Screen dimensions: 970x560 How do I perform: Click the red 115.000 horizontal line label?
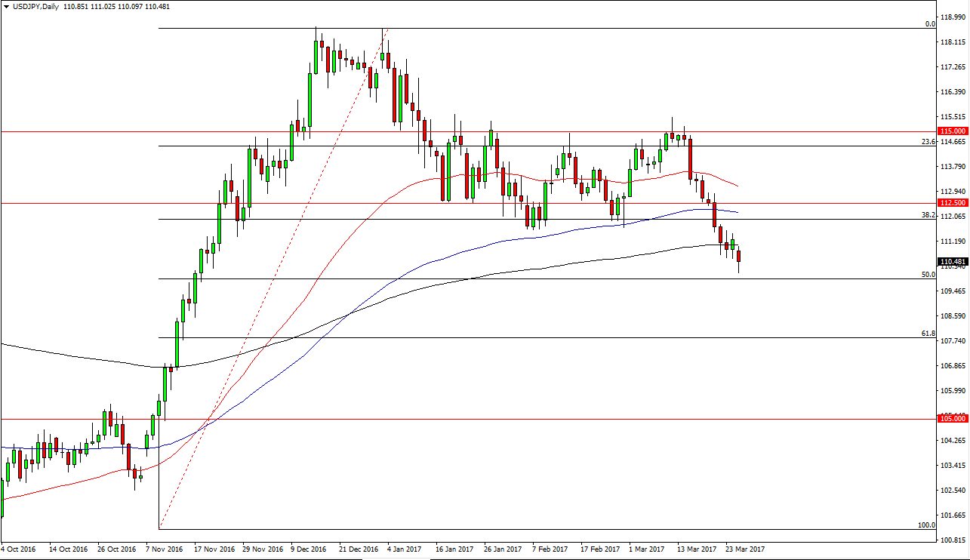click(x=952, y=131)
